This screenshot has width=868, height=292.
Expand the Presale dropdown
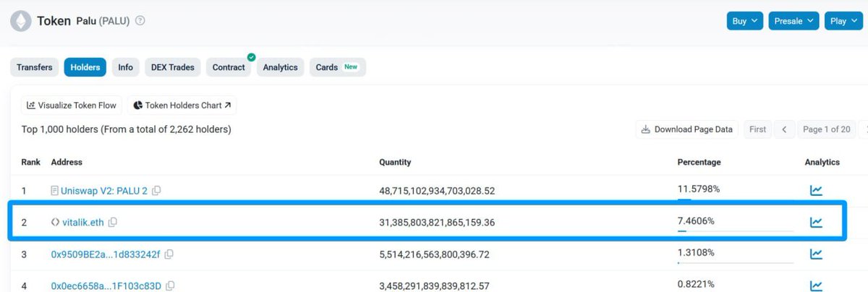(x=793, y=21)
